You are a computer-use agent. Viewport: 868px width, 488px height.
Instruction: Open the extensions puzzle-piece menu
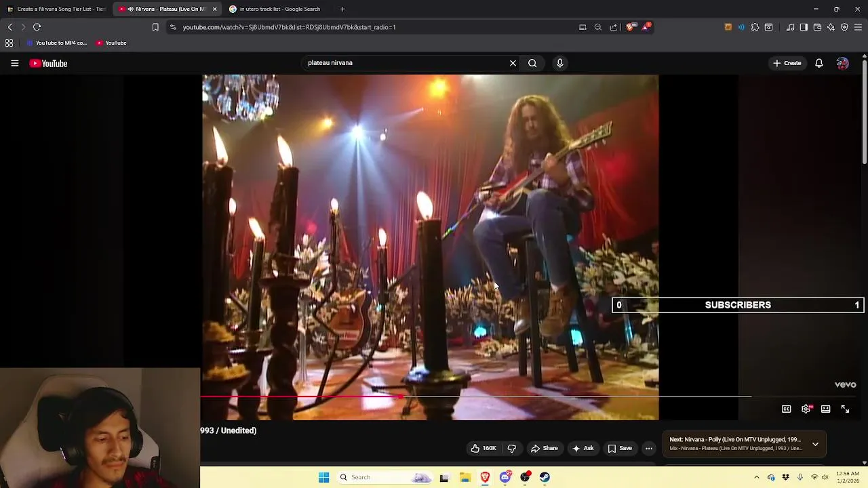(x=755, y=27)
